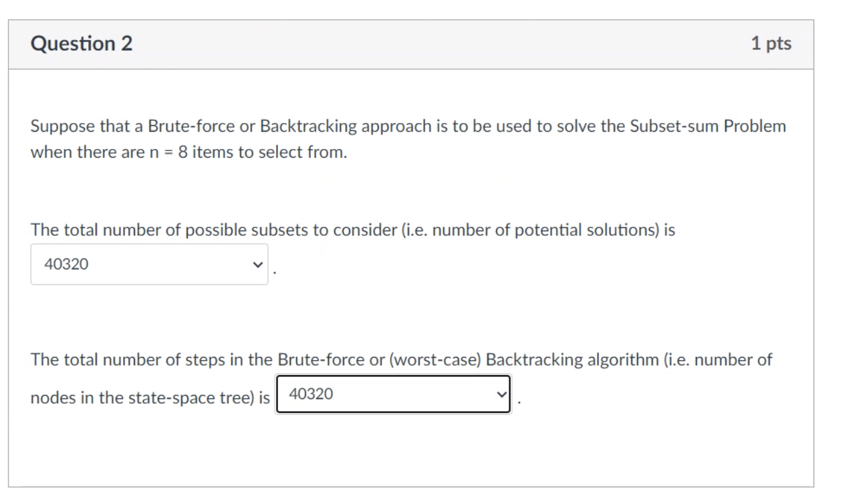Click the chevron arrow of the subsets dropdown

(x=255, y=265)
